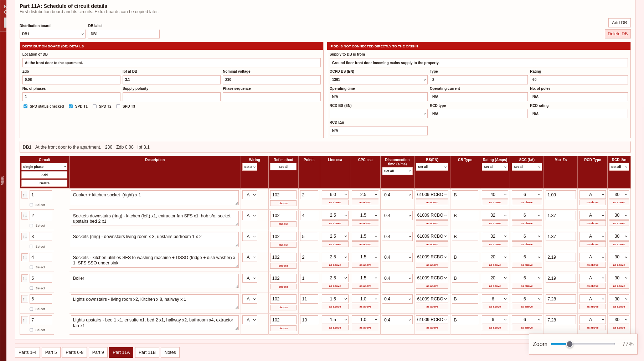Click the reorder arrows for circuit 7

click(25, 320)
